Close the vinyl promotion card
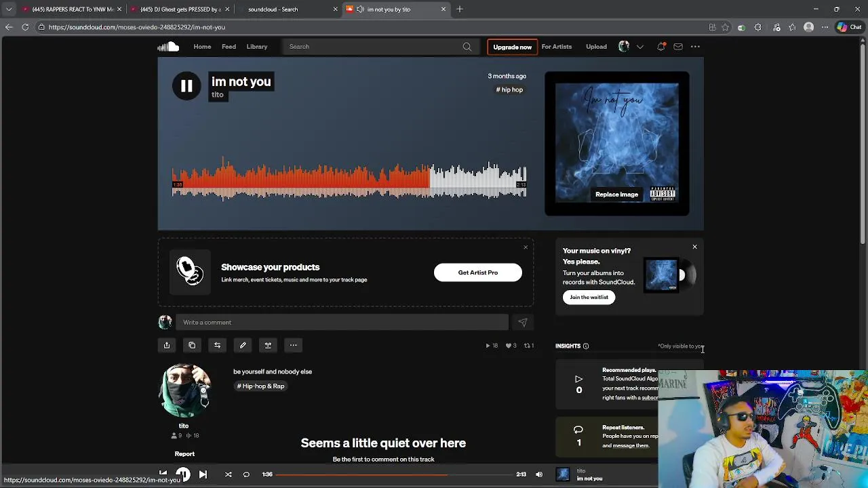The image size is (868, 488). pos(694,247)
